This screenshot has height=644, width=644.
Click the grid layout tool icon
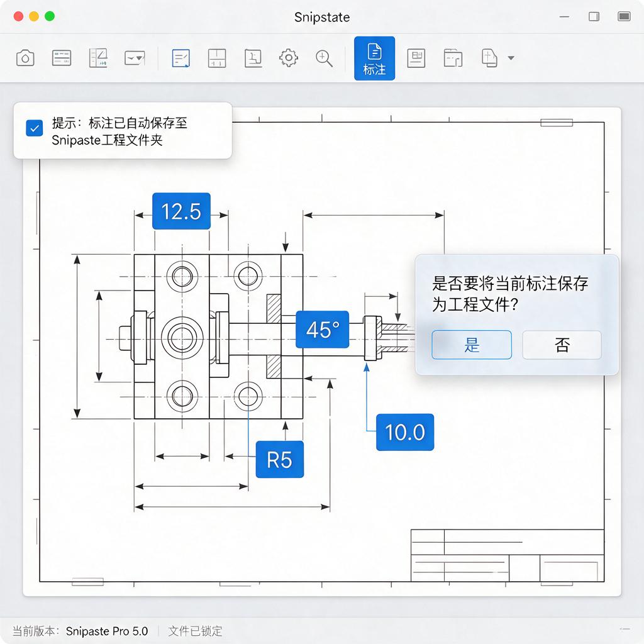tap(217, 58)
